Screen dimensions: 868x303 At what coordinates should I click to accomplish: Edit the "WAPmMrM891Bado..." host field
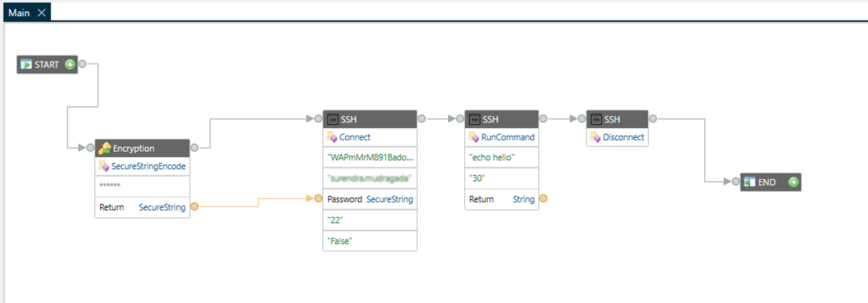click(x=370, y=158)
